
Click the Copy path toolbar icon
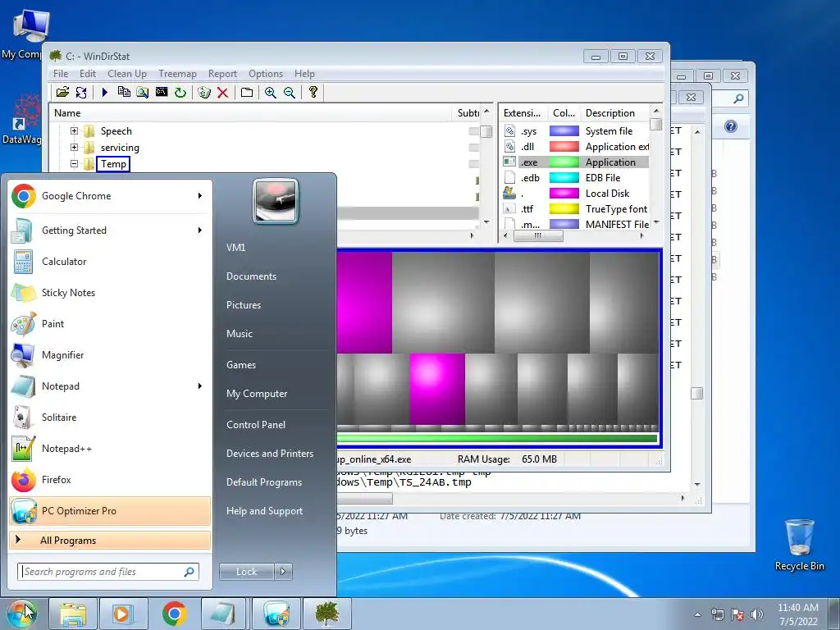124,92
